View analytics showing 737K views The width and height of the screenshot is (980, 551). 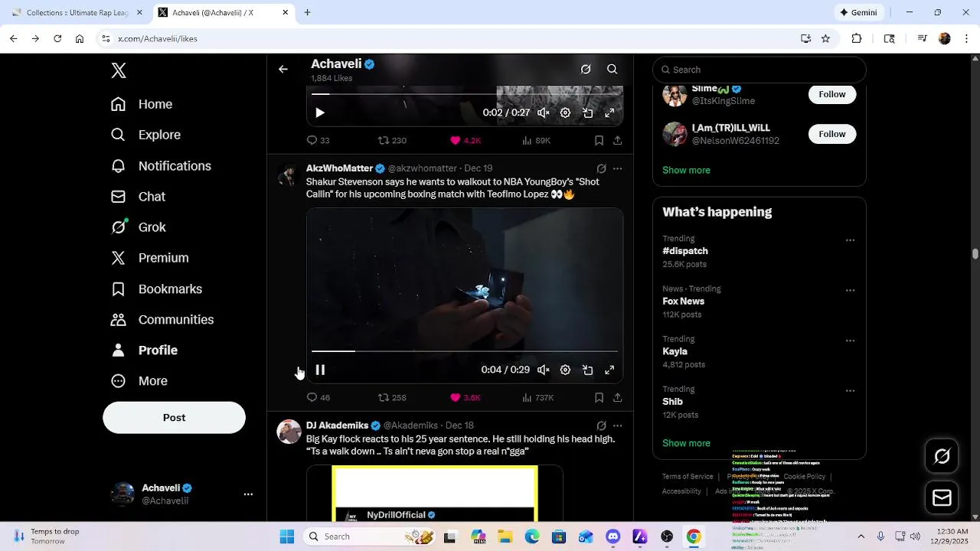[x=537, y=398]
